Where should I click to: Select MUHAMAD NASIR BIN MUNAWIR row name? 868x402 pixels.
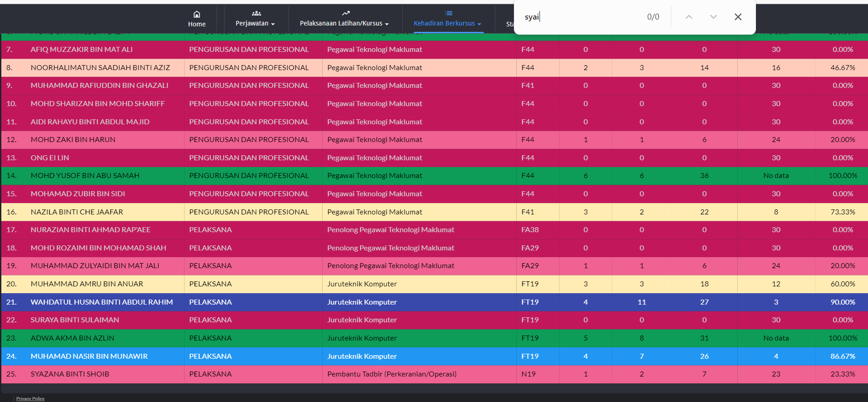click(89, 356)
